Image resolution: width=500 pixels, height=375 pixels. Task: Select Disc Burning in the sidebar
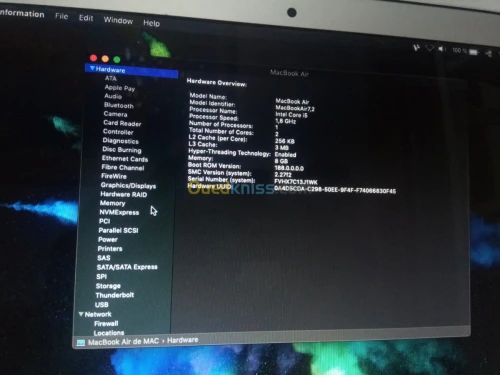[122, 150]
